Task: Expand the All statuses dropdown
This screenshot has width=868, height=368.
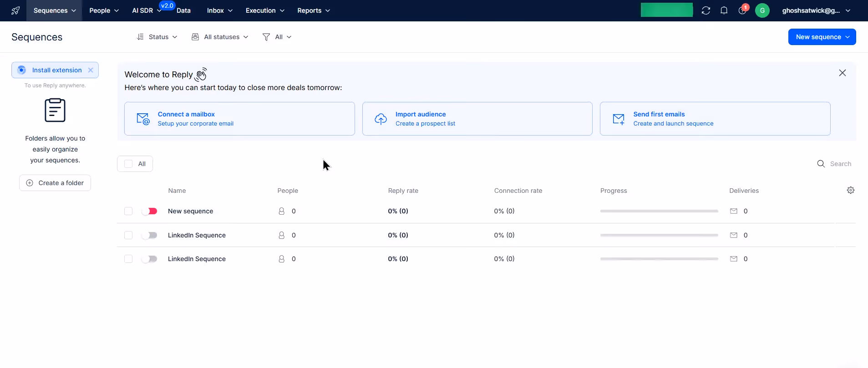Action: coord(220,37)
